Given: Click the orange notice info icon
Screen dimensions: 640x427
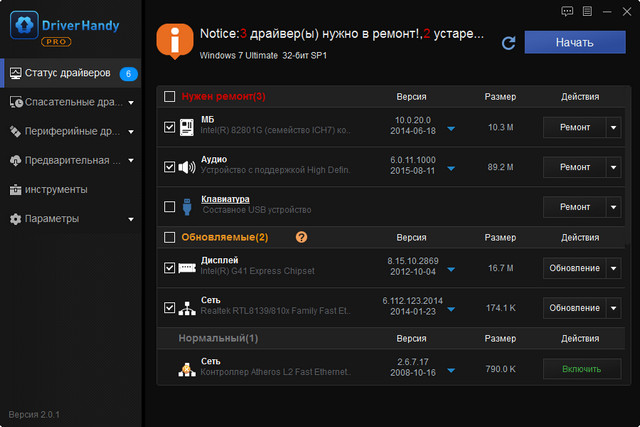Looking at the screenshot, I should [176, 42].
